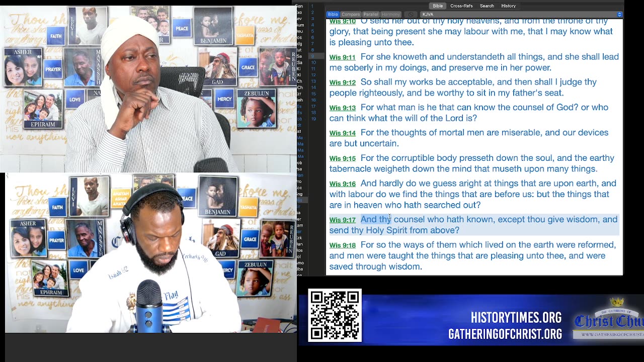Click the GATHERINGOFCHRIST.ORG banner text

505,334
